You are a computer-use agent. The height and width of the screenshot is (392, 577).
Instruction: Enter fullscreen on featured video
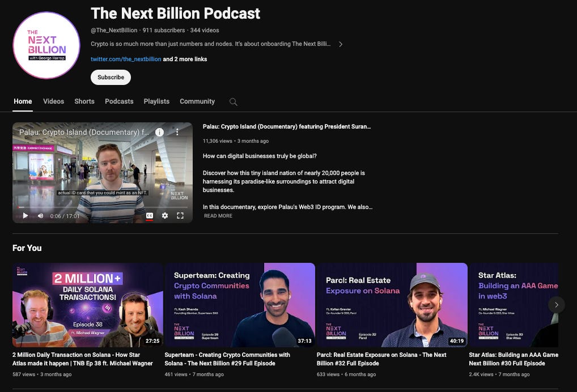pyautogui.click(x=180, y=215)
